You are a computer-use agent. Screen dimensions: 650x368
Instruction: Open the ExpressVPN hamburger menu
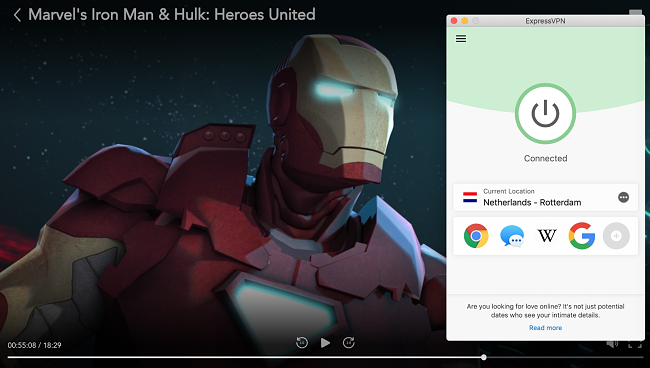[x=461, y=39]
